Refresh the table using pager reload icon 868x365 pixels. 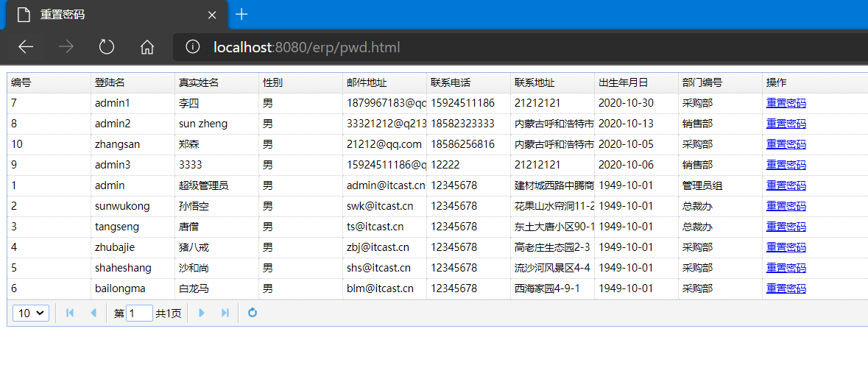point(253,313)
